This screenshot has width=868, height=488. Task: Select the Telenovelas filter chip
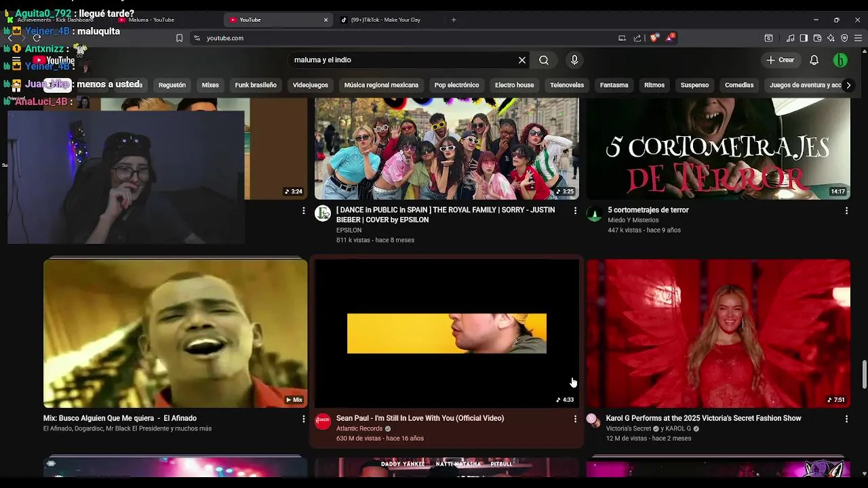coord(567,85)
